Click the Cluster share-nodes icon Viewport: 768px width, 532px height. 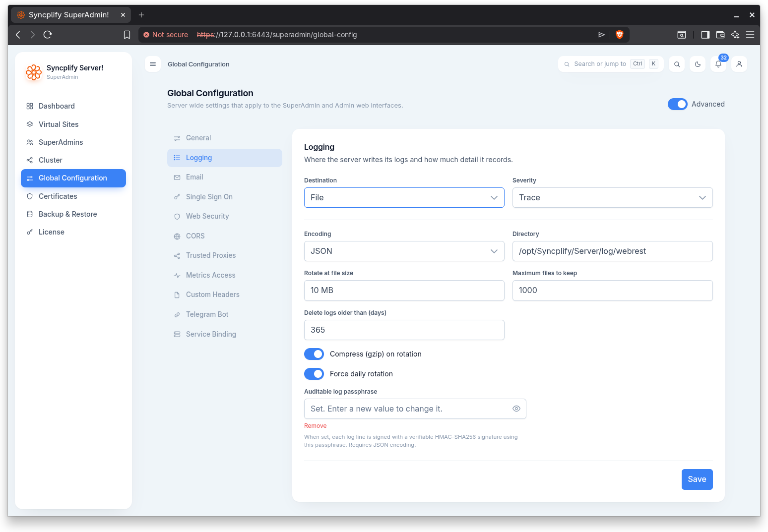coord(30,160)
